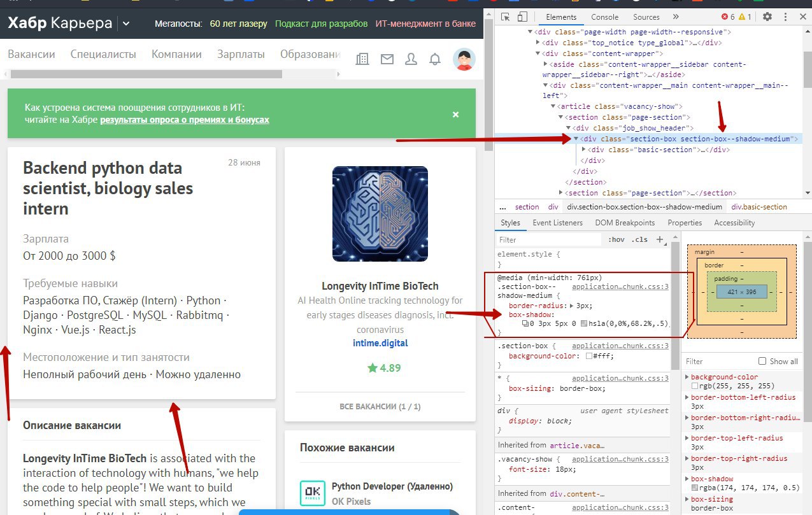This screenshot has width=812, height=515.
Task: Click the #fff background-color swatch
Action: [x=589, y=356]
